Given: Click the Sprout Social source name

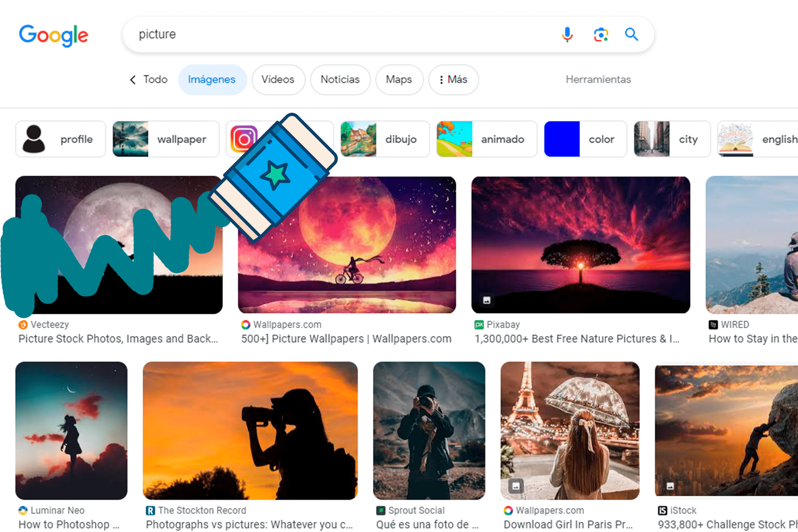Looking at the screenshot, I should pos(416,510).
